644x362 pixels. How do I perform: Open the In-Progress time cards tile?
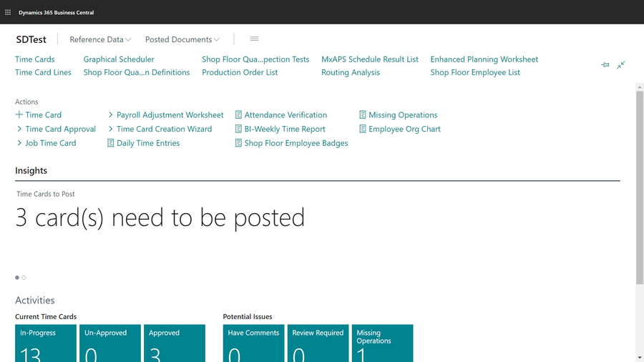(46, 343)
